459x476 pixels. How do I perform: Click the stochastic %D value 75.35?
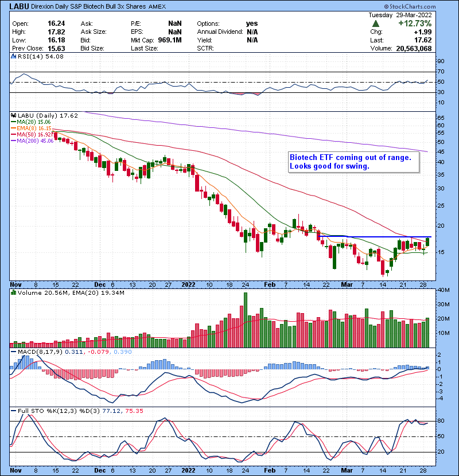pyautogui.click(x=134, y=411)
